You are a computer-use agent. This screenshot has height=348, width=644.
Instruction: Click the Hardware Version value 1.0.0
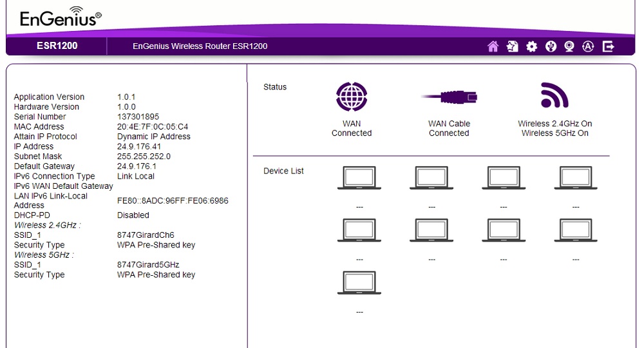[x=126, y=107]
